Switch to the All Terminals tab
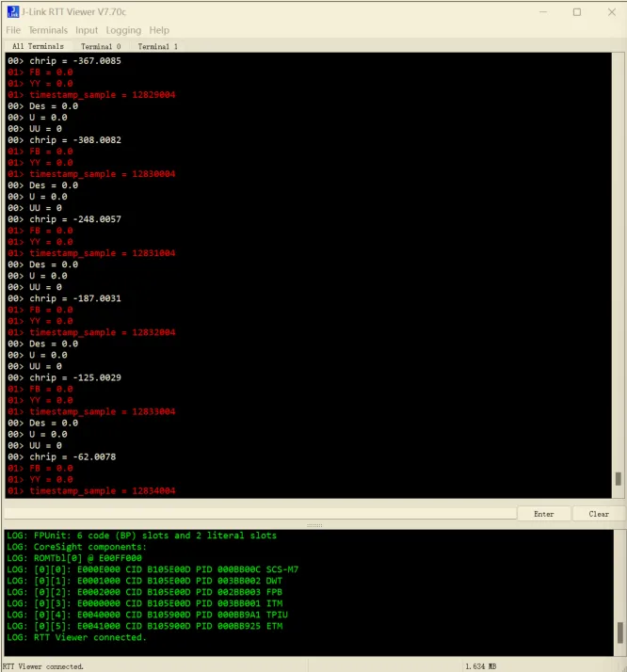Viewport: 627px width, 672px height. [x=38, y=46]
